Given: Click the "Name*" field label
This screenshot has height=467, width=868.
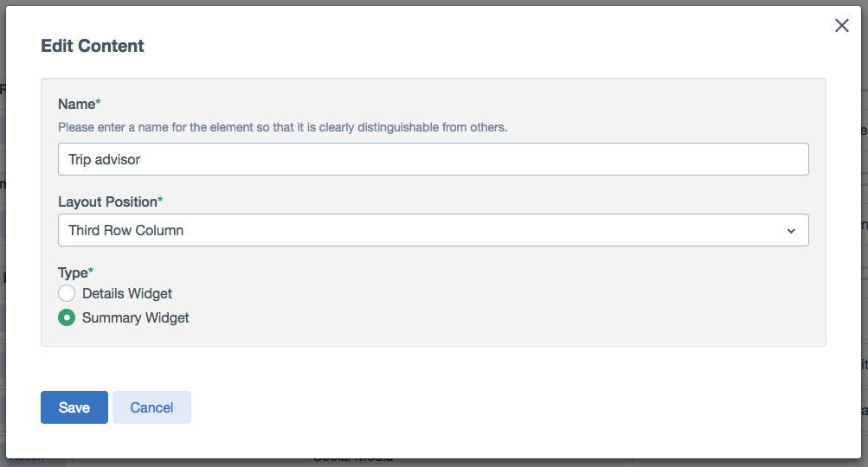Looking at the screenshot, I should (x=79, y=104).
